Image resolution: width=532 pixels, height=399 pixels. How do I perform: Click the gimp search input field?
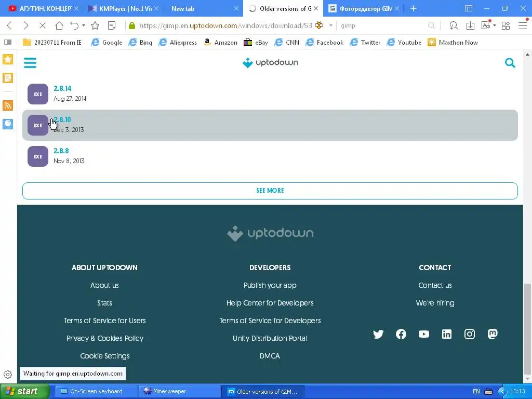(383, 25)
